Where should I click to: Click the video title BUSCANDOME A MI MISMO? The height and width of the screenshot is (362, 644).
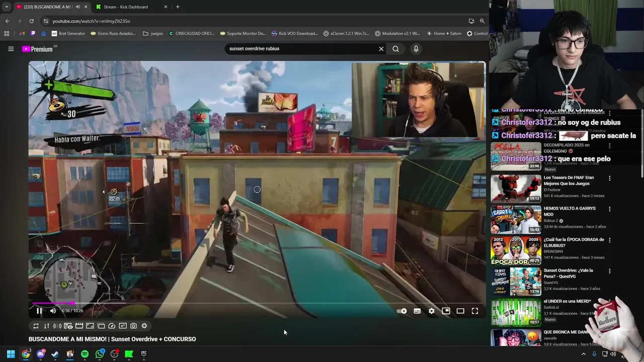[112, 339]
